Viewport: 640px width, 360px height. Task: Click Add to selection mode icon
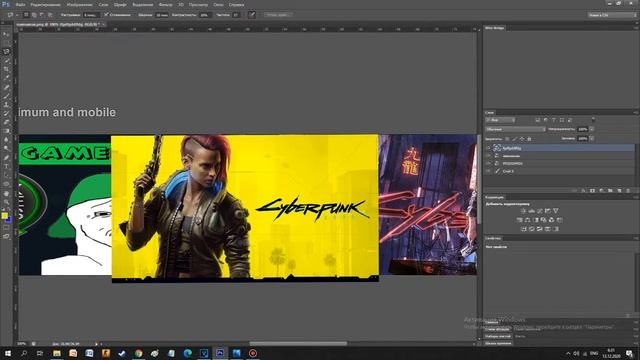[x=34, y=15]
